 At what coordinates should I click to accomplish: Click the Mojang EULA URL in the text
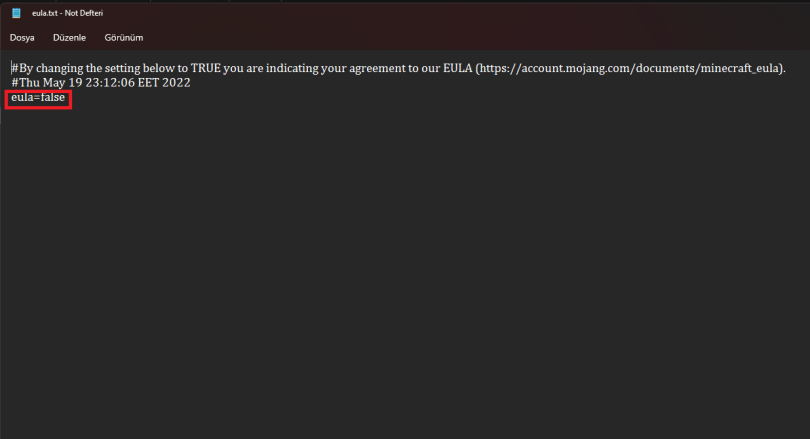[630, 68]
